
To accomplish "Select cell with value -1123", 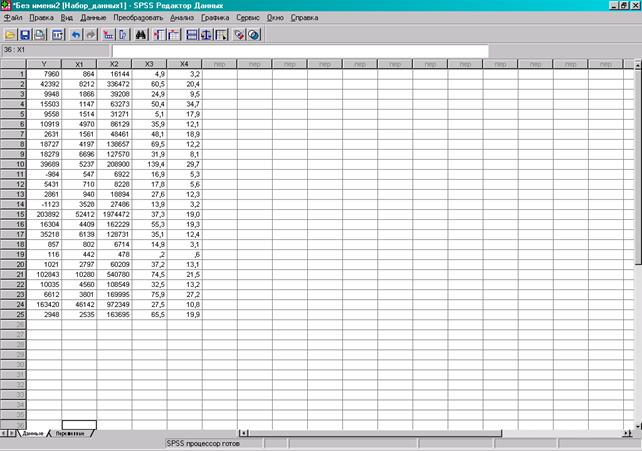I will tap(44, 204).
